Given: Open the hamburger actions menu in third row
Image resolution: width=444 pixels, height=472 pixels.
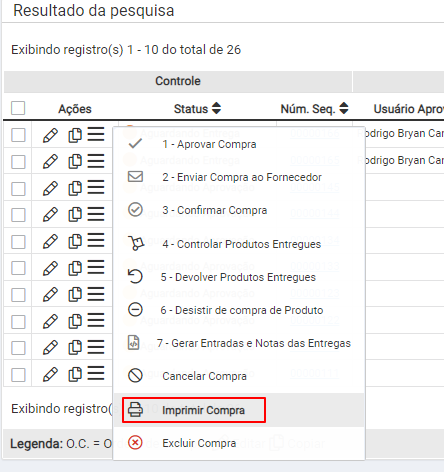Looking at the screenshot, I should point(96,187).
